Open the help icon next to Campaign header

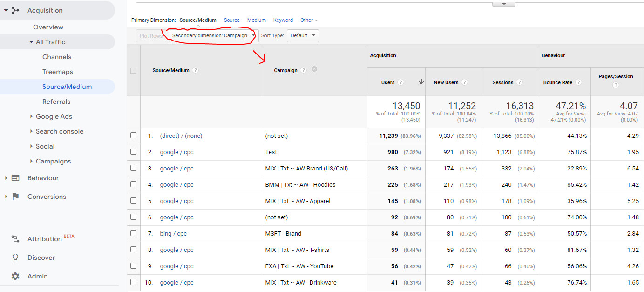(304, 70)
